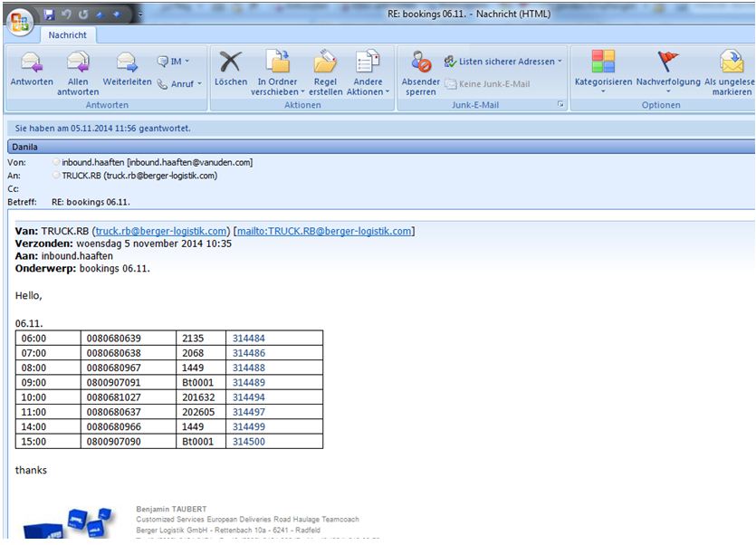
Task: Save the message using the floppy disk icon
Action: coord(49,14)
